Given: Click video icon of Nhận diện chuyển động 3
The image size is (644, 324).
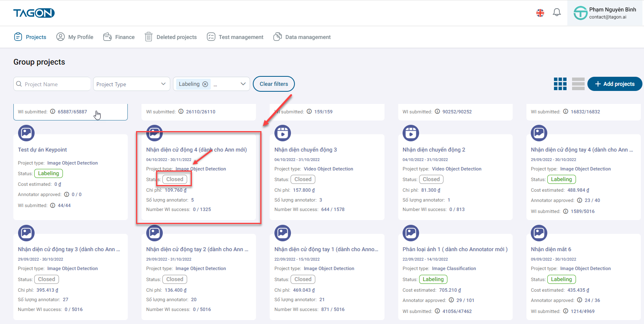Looking at the screenshot, I should (x=282, y=133).
